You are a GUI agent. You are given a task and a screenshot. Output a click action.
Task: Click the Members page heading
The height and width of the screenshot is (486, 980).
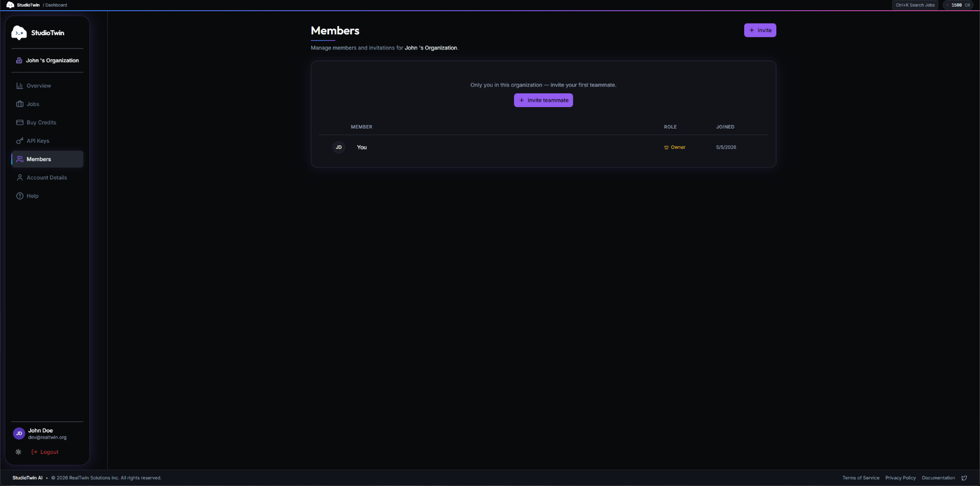click(335, 31)
